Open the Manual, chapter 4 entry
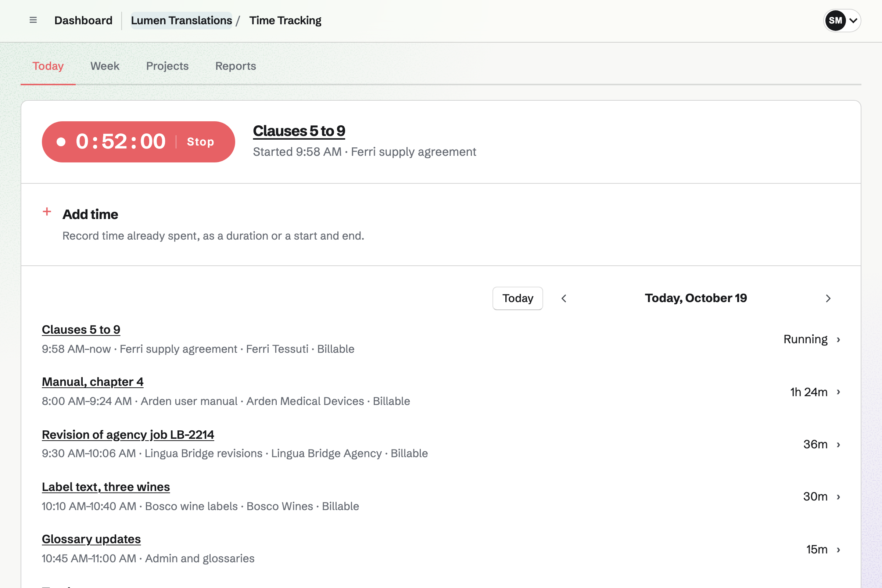Screen dimensions: 882x588 pyautogui.click(x=93, y=382)
